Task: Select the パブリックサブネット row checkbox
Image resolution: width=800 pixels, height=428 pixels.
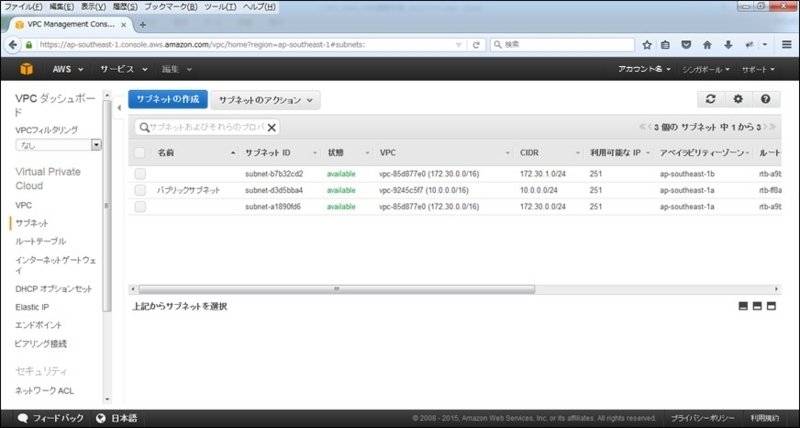Action: tap(140, 190)
